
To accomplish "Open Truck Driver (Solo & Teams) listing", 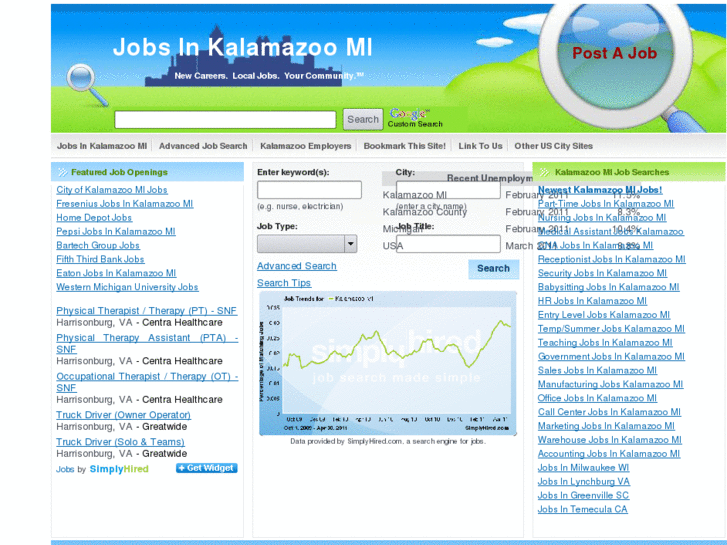I will point(120,442).
